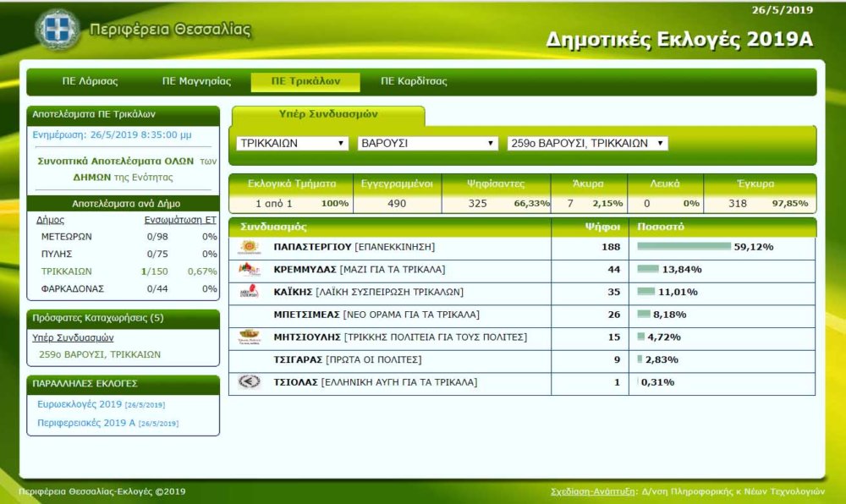Click the ΠΑΠΑΣΤΕΡΓΙΟΥ party logo

point(250,248)
